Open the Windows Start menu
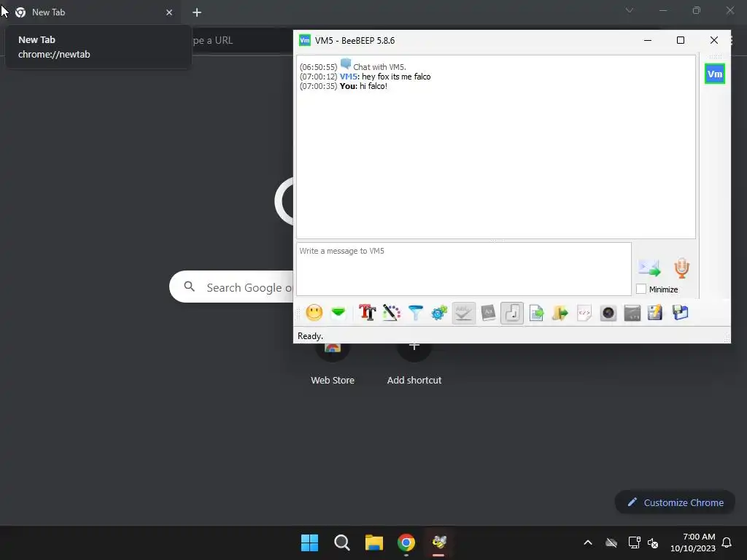Screen dimensions: 747x560 pos(309,542)
